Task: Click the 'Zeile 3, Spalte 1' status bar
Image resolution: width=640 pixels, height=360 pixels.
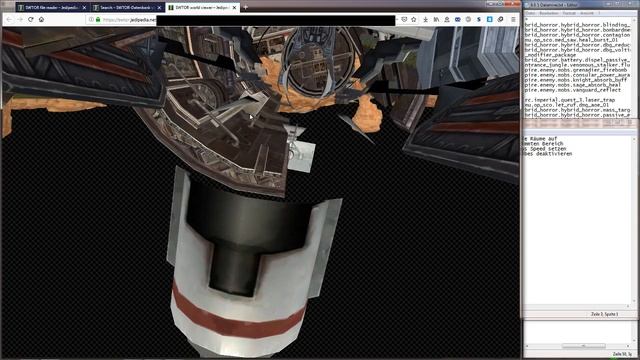Action: (604, 314)
